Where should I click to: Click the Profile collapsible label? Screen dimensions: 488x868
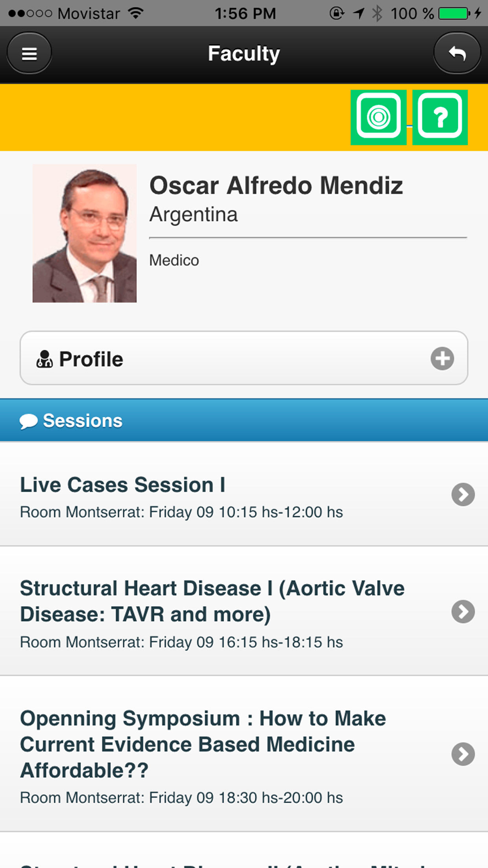(x=91, y=359)
